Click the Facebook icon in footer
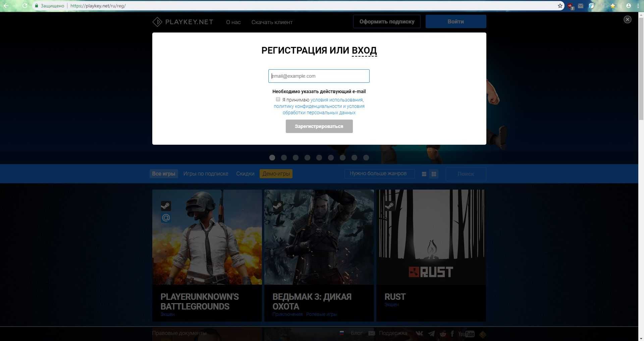Viewport: 644px width, 341px height. point(452,334)
